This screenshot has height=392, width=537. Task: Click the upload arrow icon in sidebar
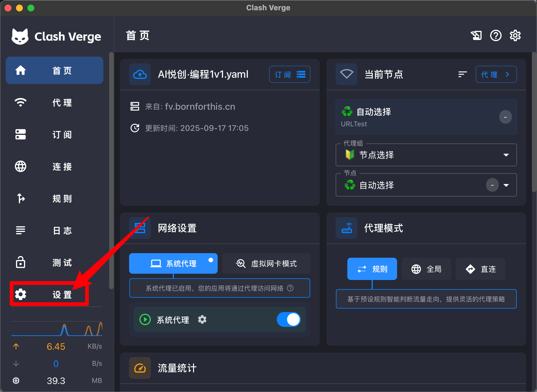16,346
